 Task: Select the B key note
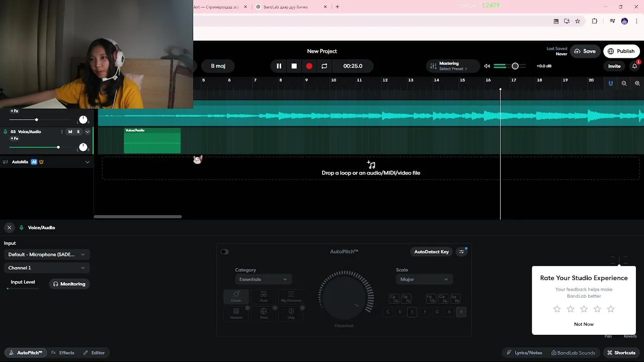461,312
